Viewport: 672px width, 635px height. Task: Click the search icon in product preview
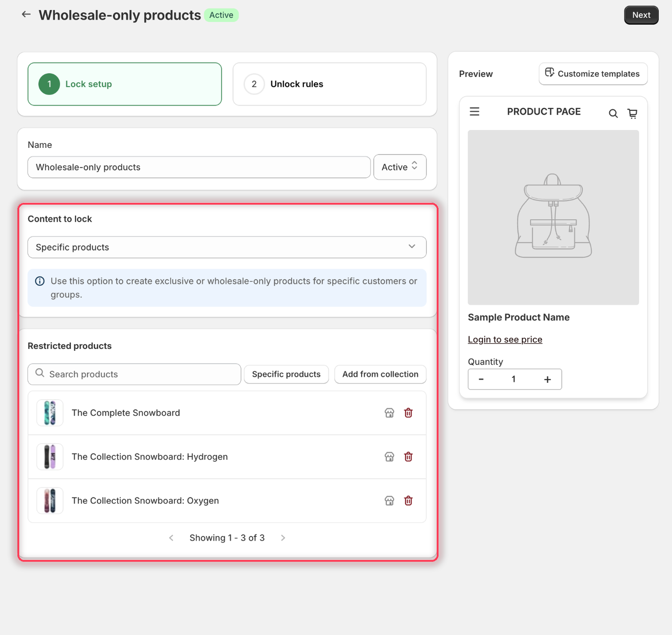[613, 113]
